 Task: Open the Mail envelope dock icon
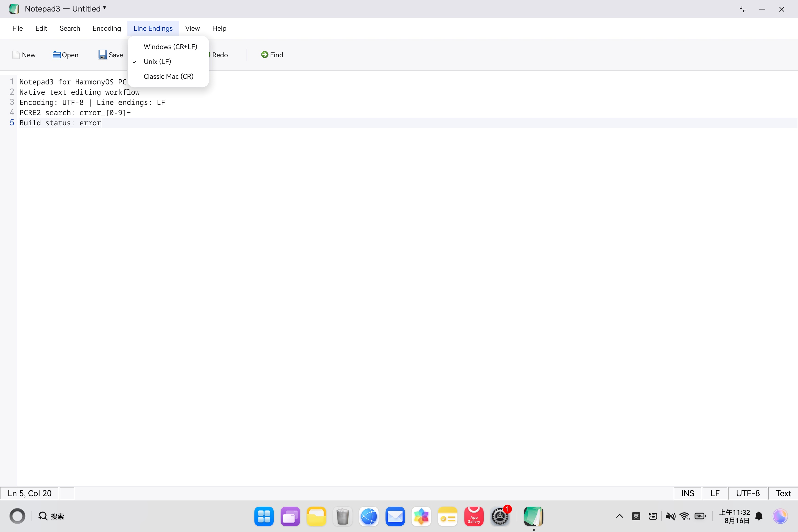point(395,516)
